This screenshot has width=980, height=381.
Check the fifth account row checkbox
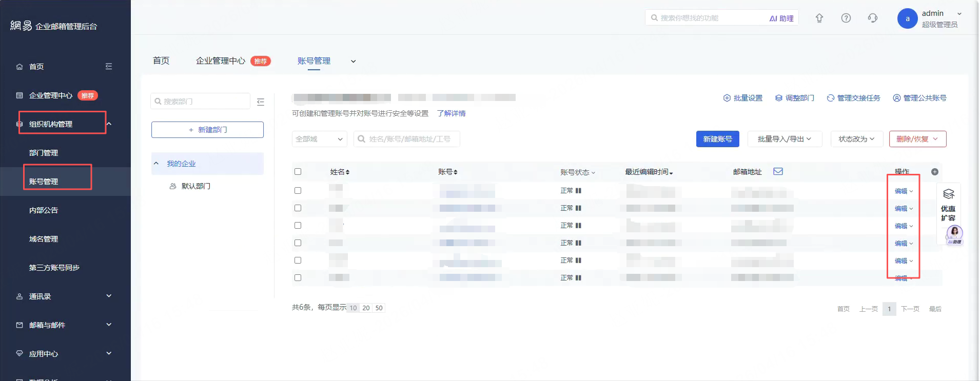(x=298, y=260)
